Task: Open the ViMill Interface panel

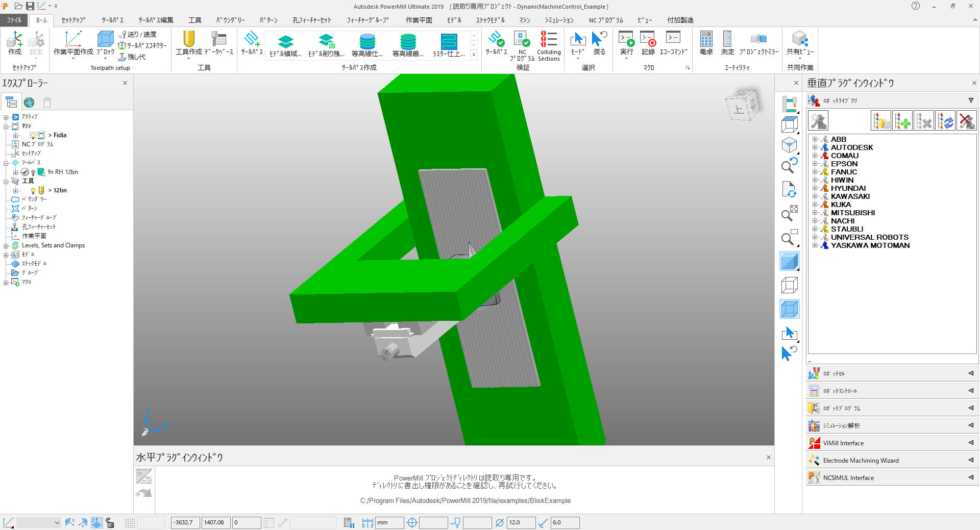Action: (x=892, y=443)
